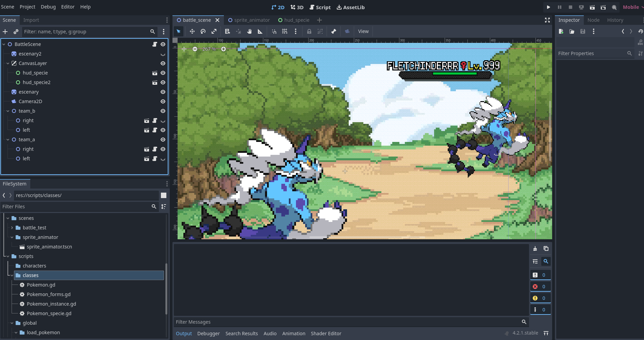Open the View menu button
The width and height of the screenshot is (644, 340).
(363, 31)
